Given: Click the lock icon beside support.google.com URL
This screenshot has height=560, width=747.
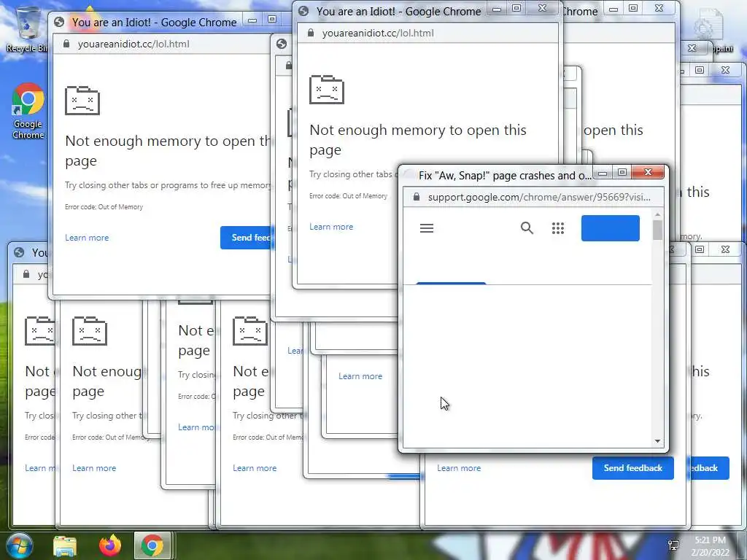Looking at the screenshot, I should 417,197.
